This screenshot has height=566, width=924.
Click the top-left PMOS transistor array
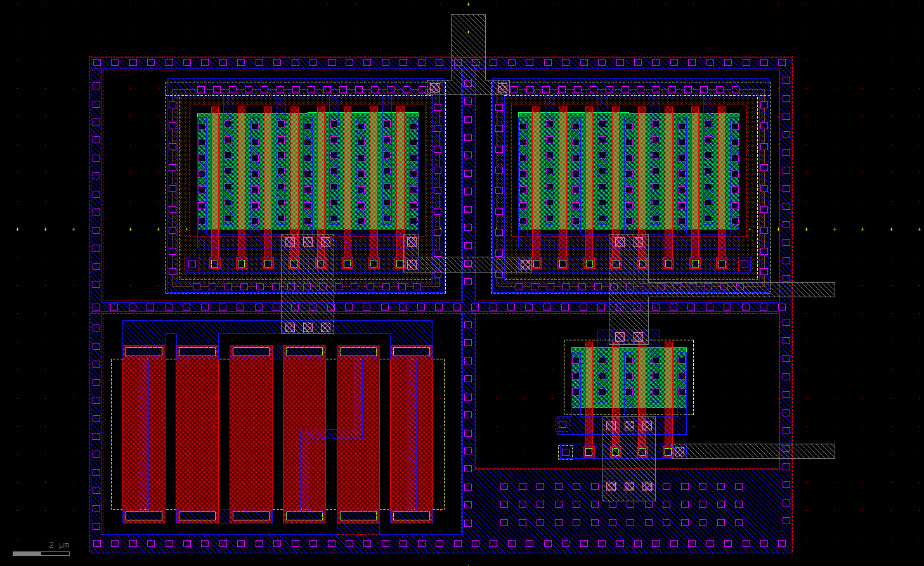304,171
